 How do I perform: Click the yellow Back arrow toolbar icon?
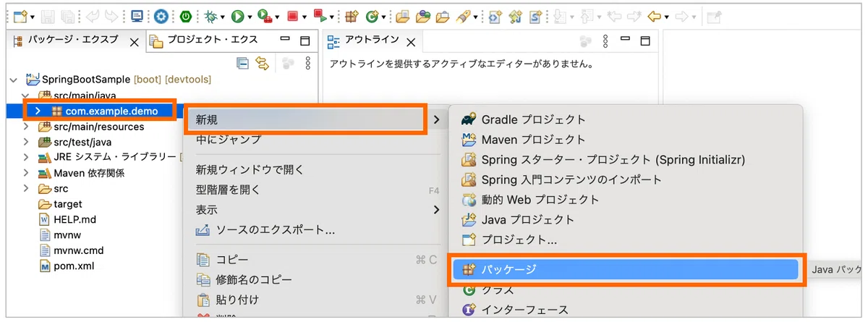[654, 15]
